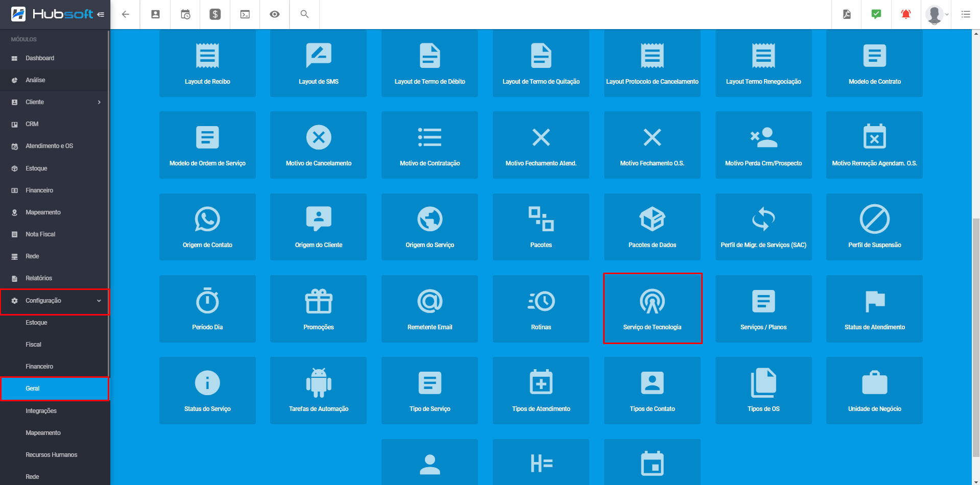Open the Promoções gift tile
The image size is (980, 485).
(x=319, y=309)
